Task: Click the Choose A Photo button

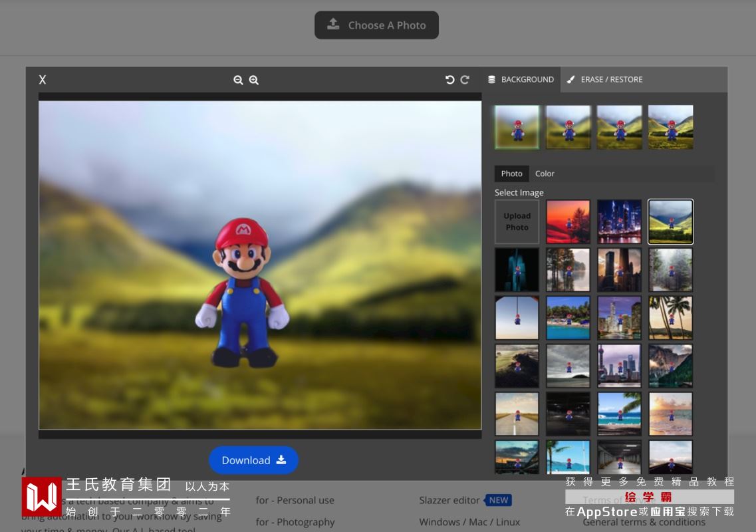Action: (376, 25)
